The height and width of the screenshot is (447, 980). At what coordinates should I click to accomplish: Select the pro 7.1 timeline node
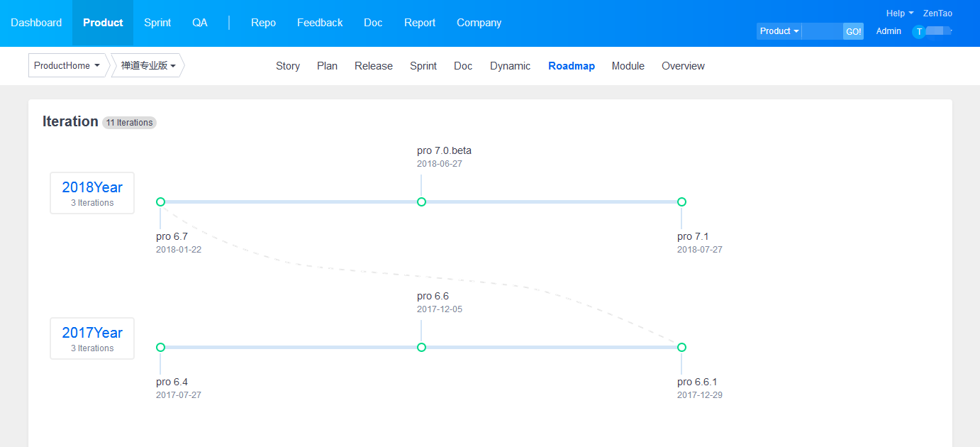tap(681, 202)
